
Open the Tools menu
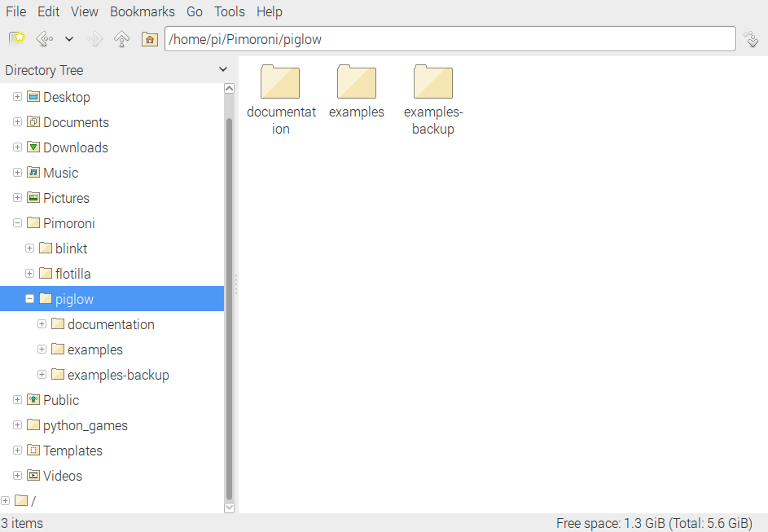pyautogui.click(x=229, y=11)
